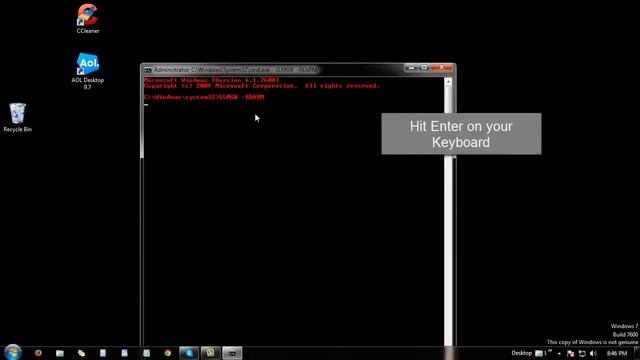
Task: Switch to the command prompt taskbar button
Action: tap(232, 353)
